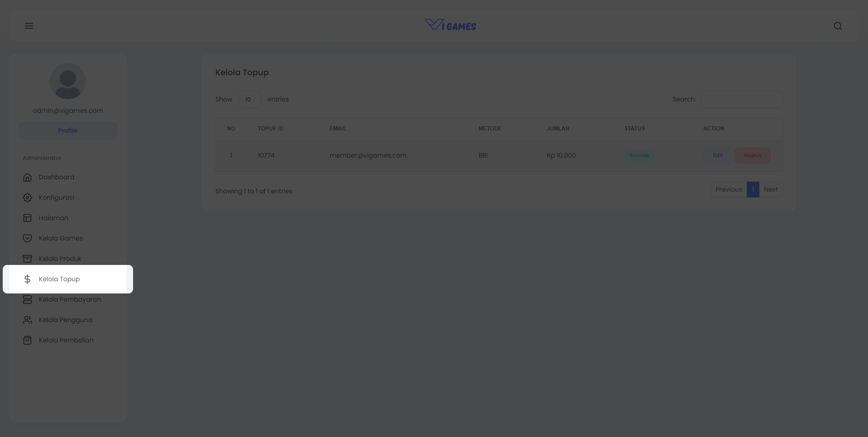Click 'Showing 1 to 1 of 1 entries' text
The image size is (868, 437).
click(x=254, y=191)
